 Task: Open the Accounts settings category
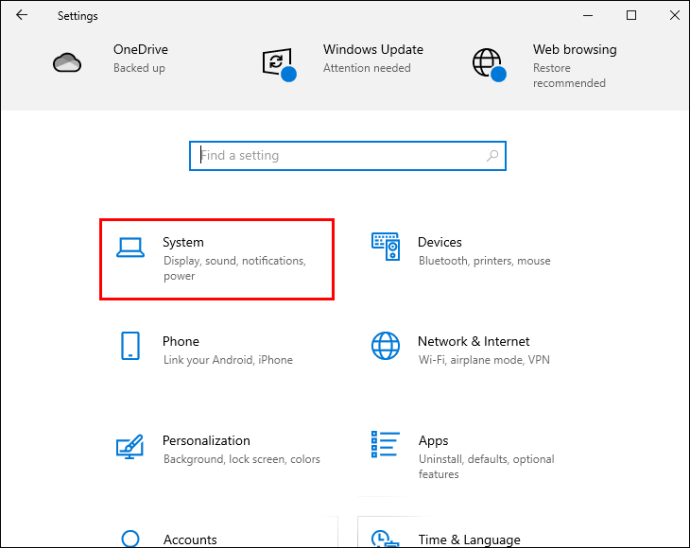pyautogui.click(x=219, y=533)
